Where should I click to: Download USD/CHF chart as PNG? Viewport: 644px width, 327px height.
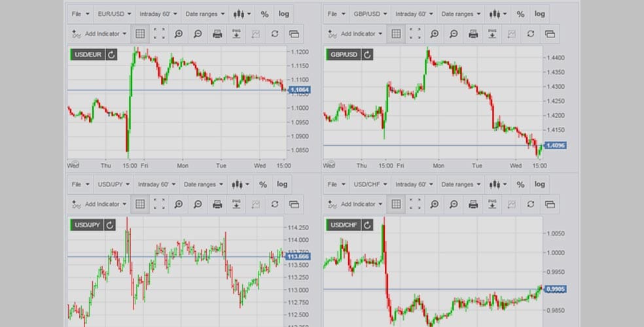coord(492,204)
